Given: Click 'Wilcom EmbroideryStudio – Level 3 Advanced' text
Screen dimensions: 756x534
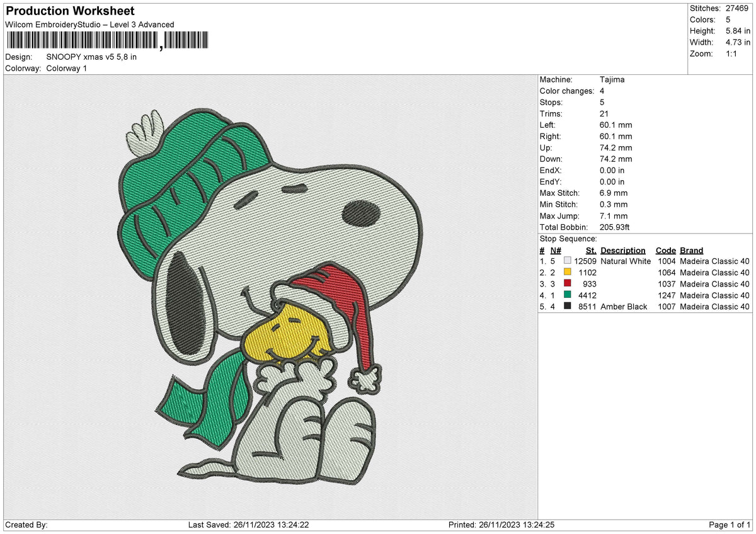Looking at the screenshot, I should coord(89,25).
